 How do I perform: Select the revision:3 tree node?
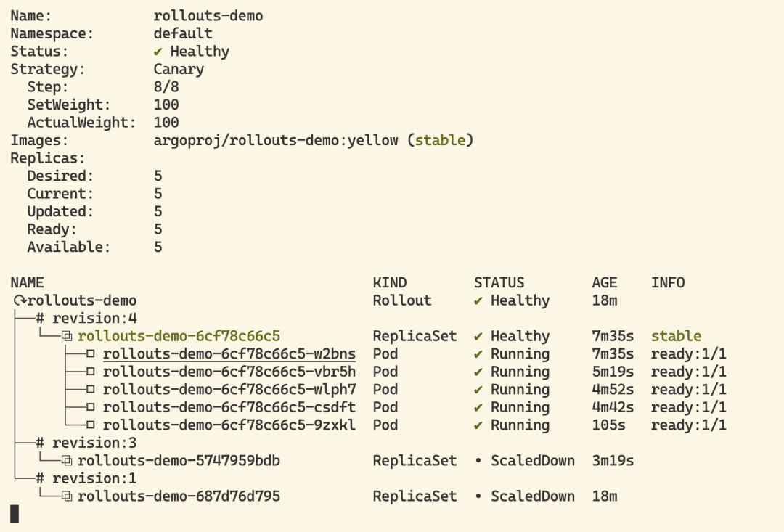click(86, 443)
